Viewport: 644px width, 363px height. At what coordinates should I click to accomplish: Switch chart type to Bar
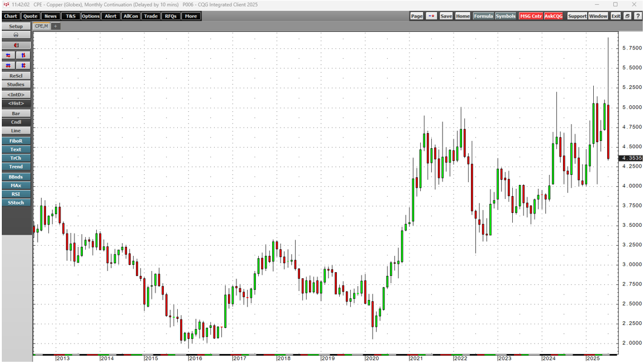pos(16,113)
